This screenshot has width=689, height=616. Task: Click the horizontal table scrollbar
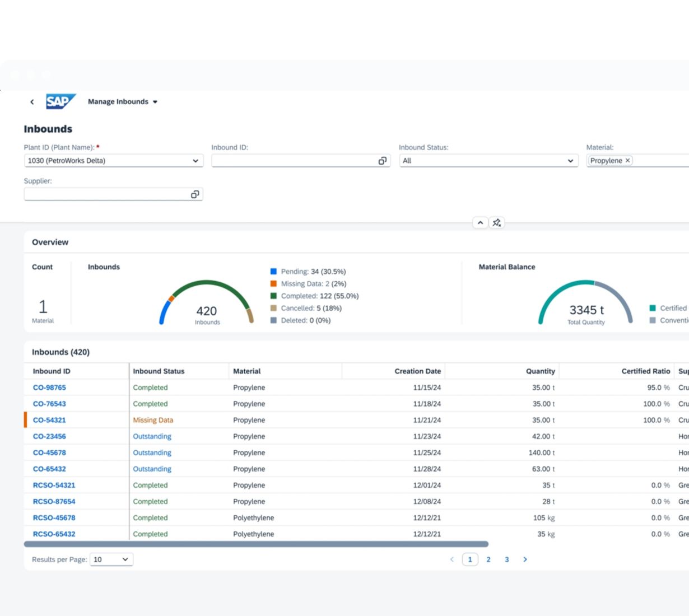pyautogui.click(x=256, y=544)
